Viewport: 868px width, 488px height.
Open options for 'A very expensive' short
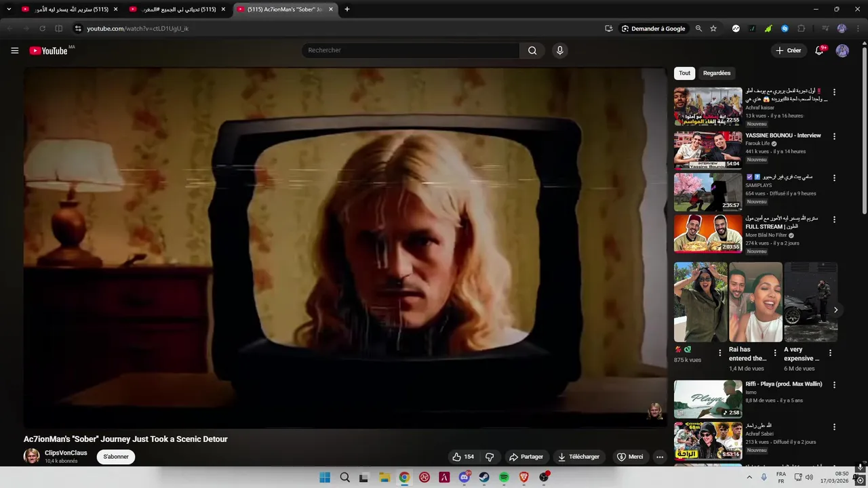click(x=830, y=352)
